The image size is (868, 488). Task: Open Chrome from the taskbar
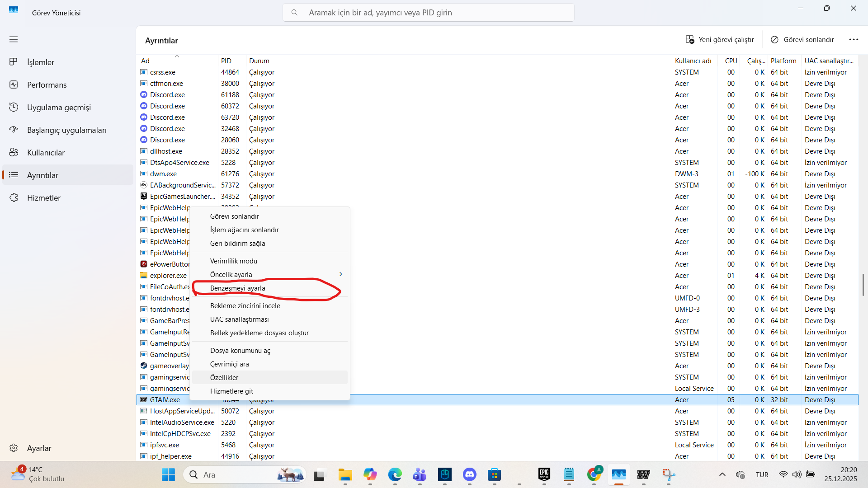594,475
